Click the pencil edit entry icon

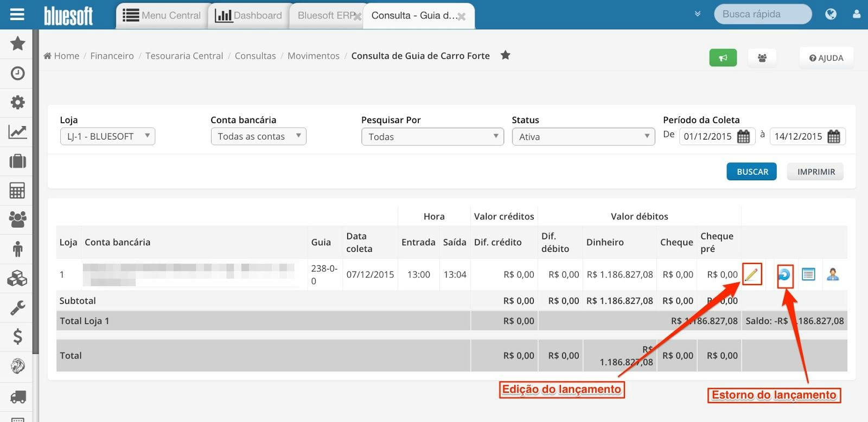coord(752,274)
